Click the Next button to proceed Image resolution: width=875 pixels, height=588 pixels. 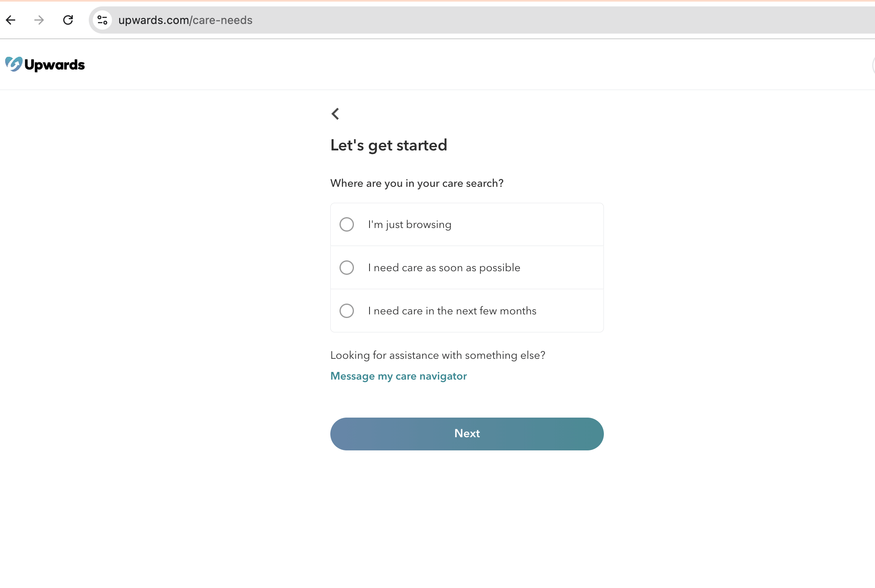click(467, 434)
